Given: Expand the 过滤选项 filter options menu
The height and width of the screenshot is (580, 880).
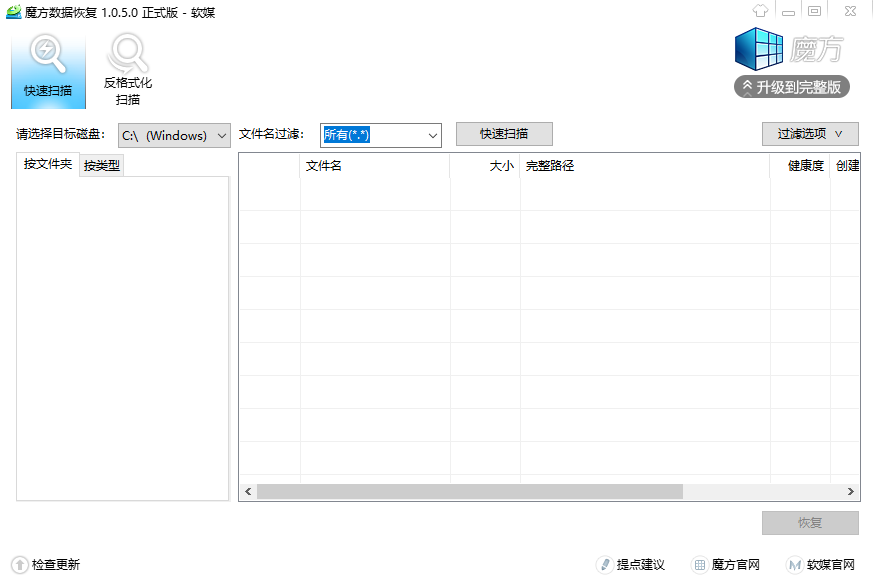Looking at the screenshot, I should (x=809, y=134).
